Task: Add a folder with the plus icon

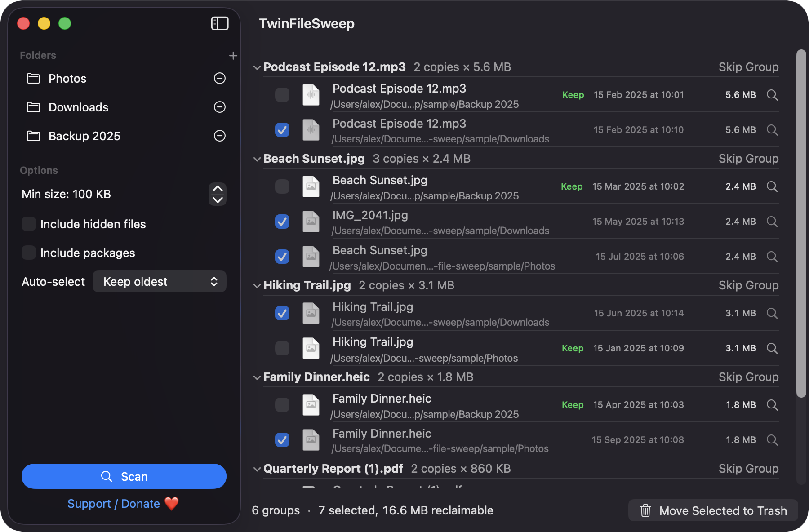Action: (233, 56)
